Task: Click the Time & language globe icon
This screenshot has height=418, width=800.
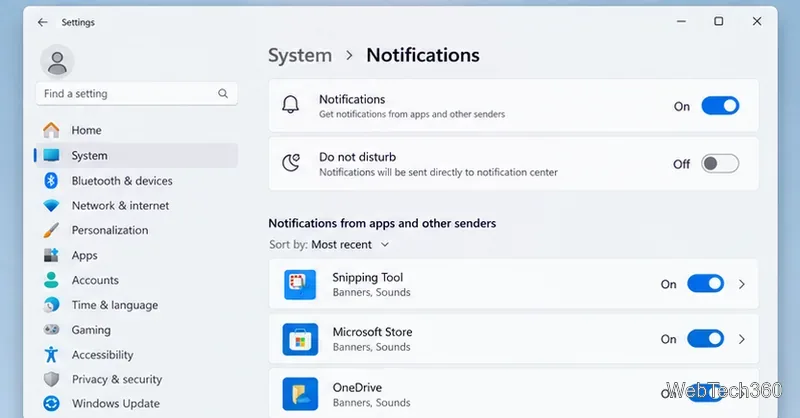Action: tap(51, 305)
